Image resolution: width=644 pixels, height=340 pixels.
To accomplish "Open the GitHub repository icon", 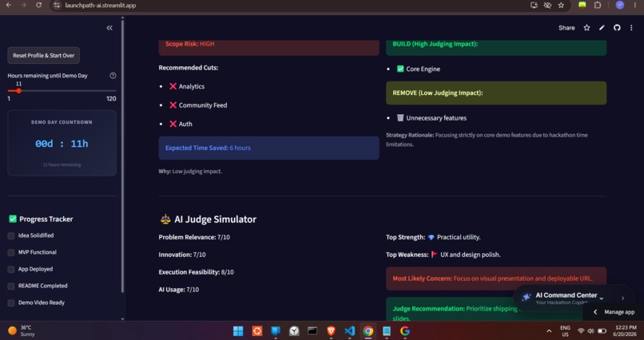I will pyautogui.click(x=617, y=28).
